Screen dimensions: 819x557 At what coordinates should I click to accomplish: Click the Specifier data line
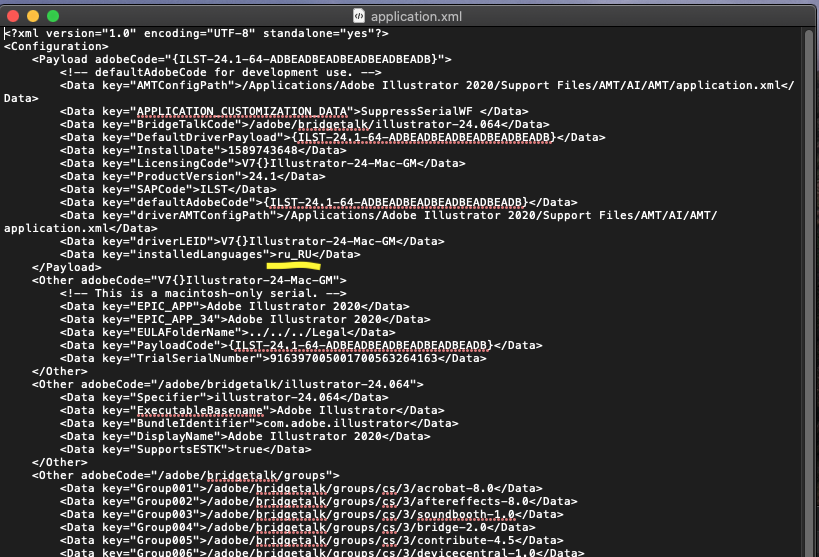pos(224,398)
